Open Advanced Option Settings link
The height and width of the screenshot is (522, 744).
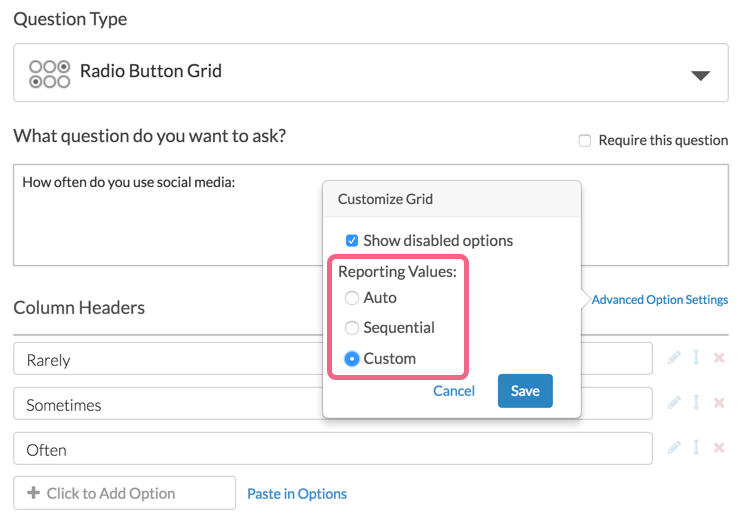pos(660,299)
